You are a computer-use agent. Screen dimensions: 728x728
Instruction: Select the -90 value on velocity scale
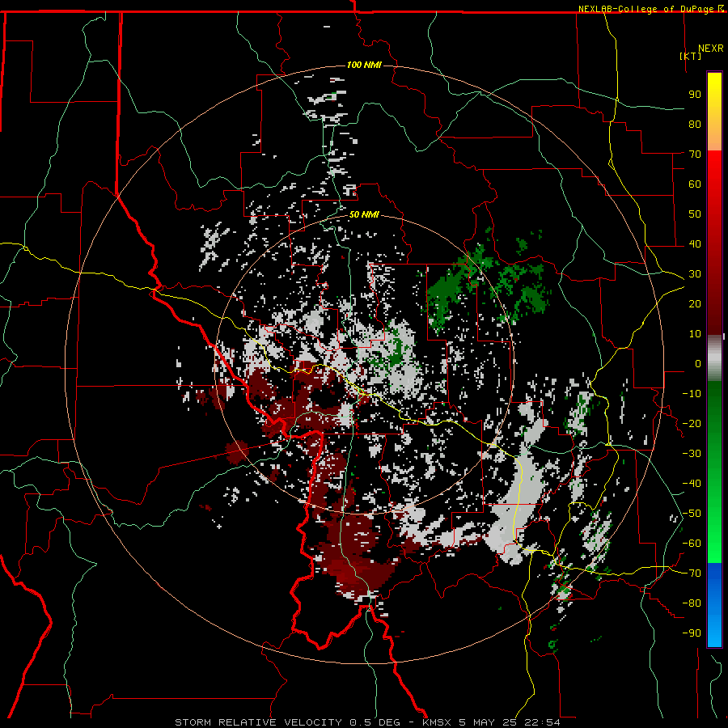click(692, 633)
